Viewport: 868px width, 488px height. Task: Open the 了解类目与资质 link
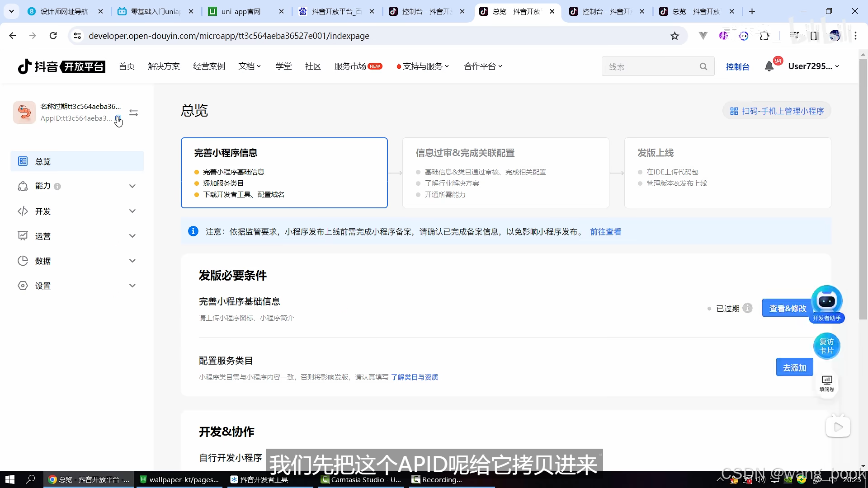coord(415,377)
